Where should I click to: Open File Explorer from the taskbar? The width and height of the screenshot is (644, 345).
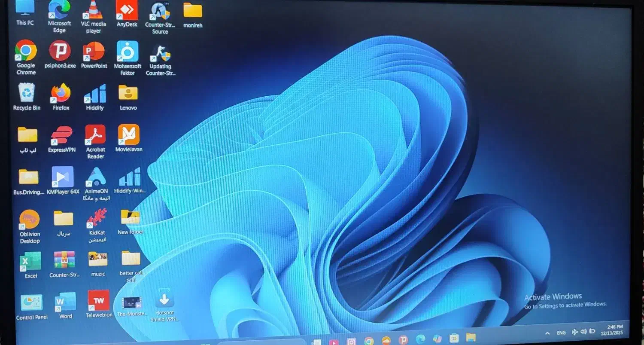(x=471, y=338)
